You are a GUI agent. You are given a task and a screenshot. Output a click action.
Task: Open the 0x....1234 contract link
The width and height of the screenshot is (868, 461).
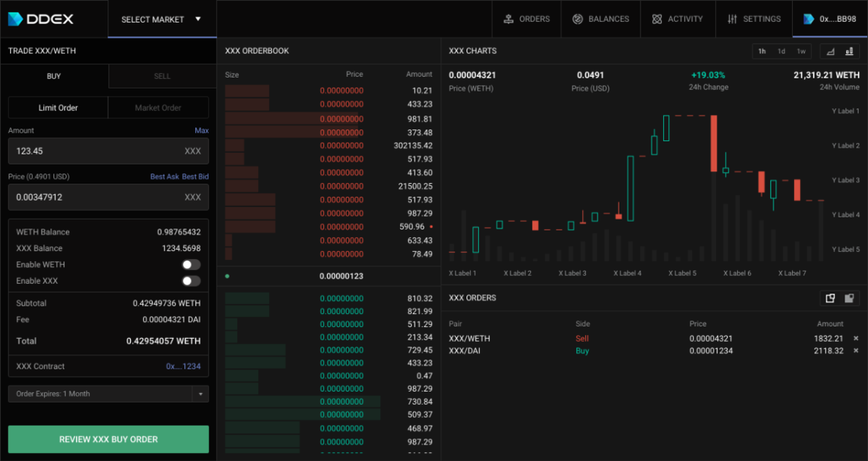tap(184, 367)
